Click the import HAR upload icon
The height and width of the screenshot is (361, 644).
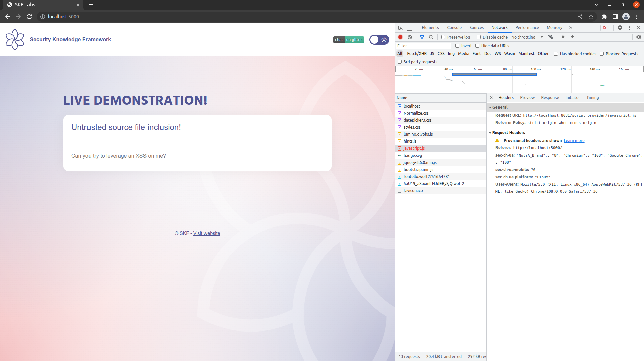point(563,37)
